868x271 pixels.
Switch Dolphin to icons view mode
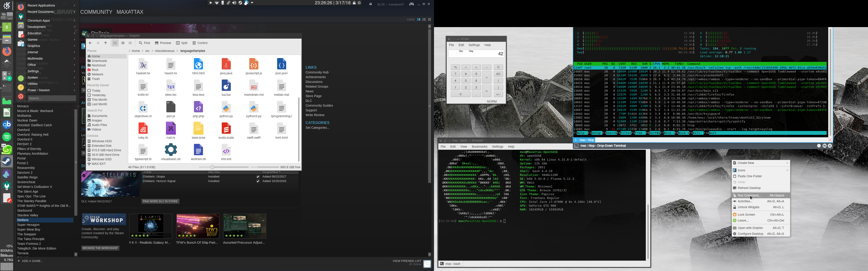(x=115, y=43)
